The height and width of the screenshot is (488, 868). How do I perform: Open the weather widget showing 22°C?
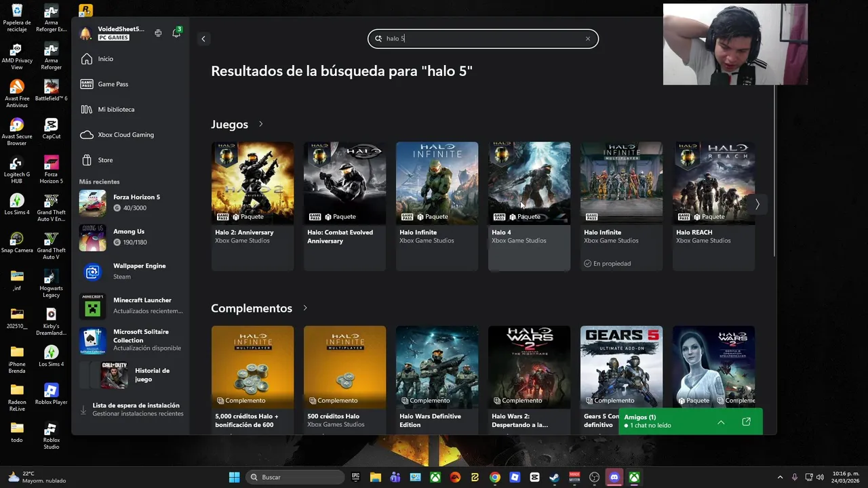click(37, 477)
